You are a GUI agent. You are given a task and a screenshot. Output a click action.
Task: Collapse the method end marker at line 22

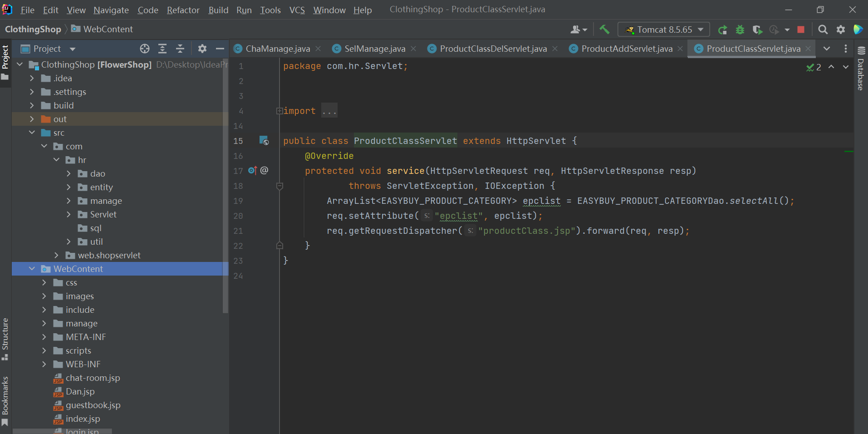[x=280, y=246]
